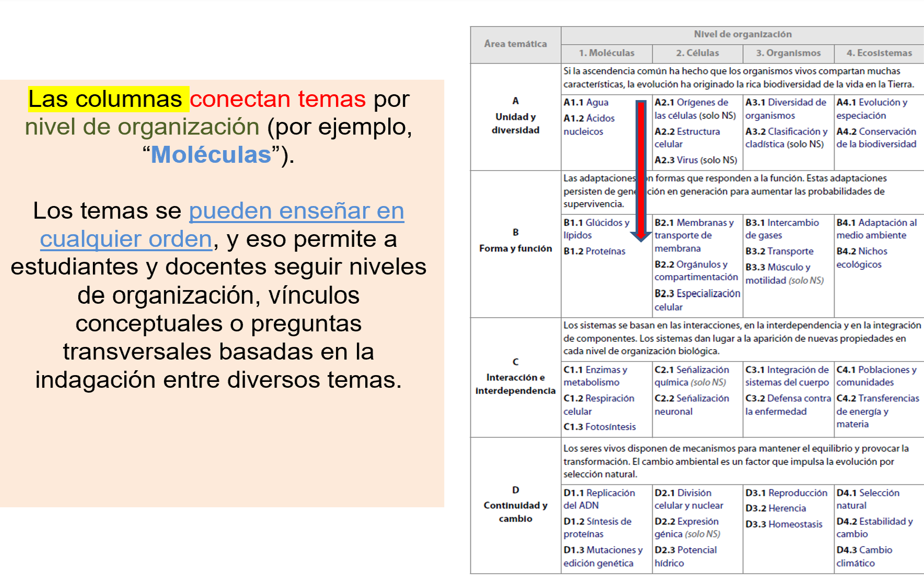Select topic C1.3 Fotosíntesis
The image size is (924, 586).
point(599,427)
